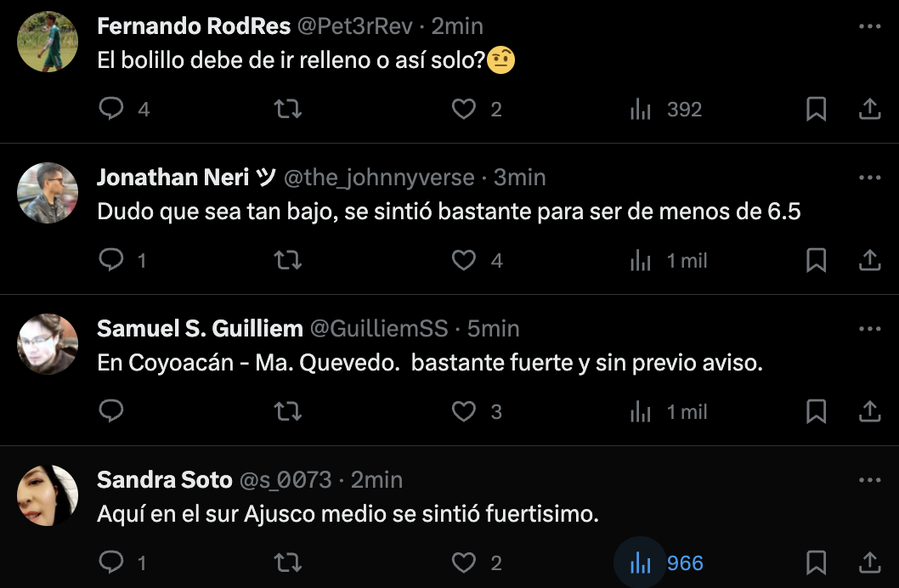Open Jonathan Neri's profile name link

pyautogui.click(x=176, y=178)
